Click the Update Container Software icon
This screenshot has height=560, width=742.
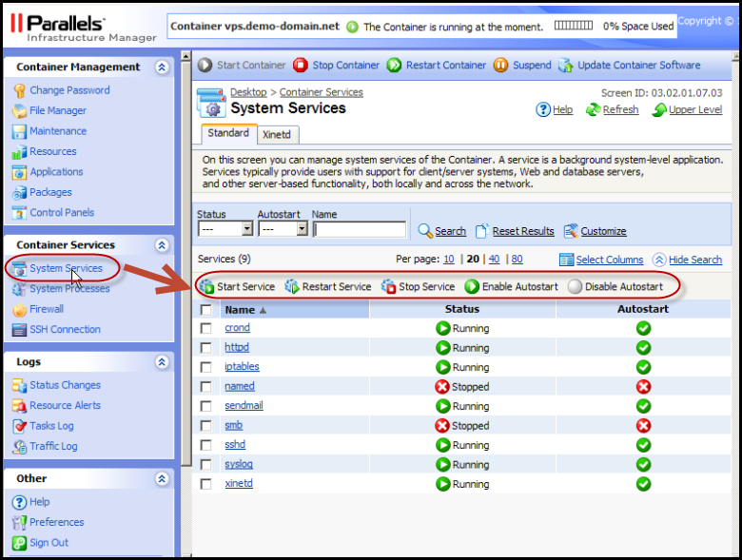(x=565, y=65)
